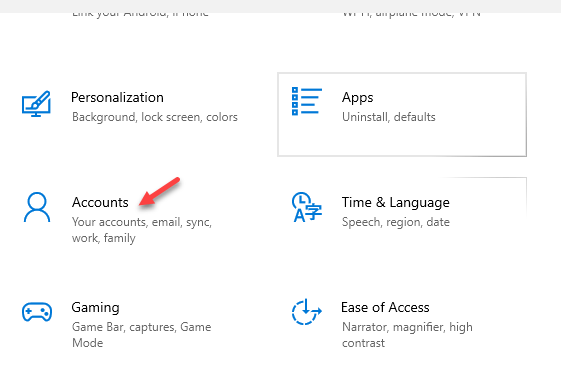Open the Personalization paintbrush monitor icon
561x371 pixels.
pos(36,104)
